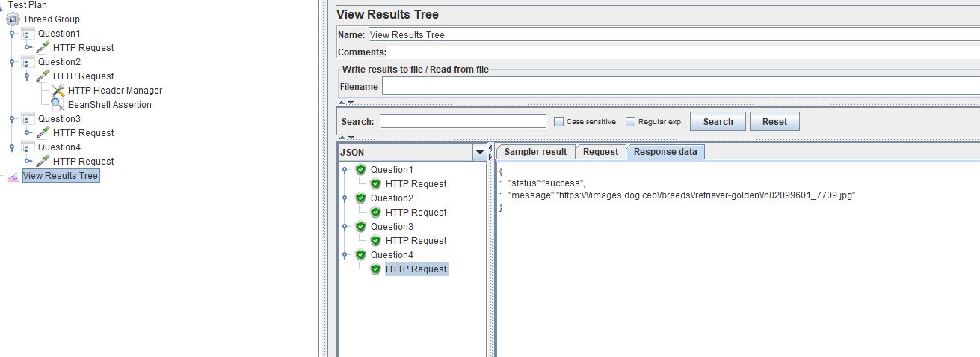Click the BeanShell Assertion magnifier icon
Image resolution: width=980 pixels, height=357 pixels.
(58, 105)
